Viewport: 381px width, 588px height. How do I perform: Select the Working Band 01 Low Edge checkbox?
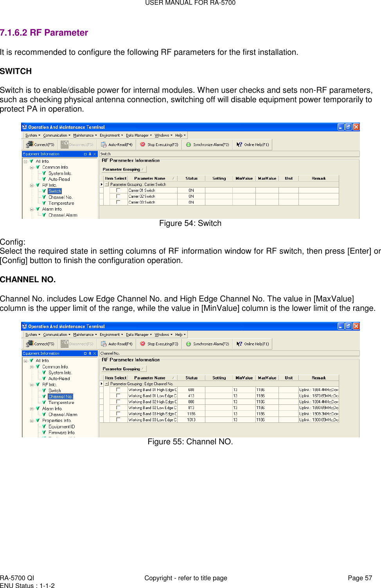(118, 395)
